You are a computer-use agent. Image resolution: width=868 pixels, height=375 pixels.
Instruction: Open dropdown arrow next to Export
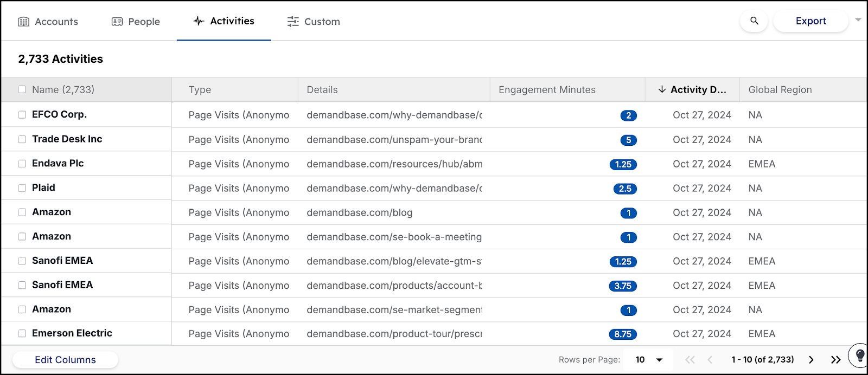pos(858,20)
